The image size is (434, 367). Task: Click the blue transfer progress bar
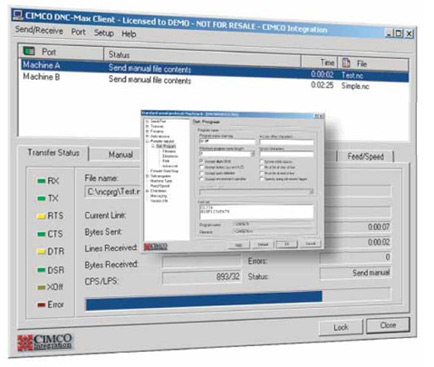pyautogui.click(x=204, y=301)
